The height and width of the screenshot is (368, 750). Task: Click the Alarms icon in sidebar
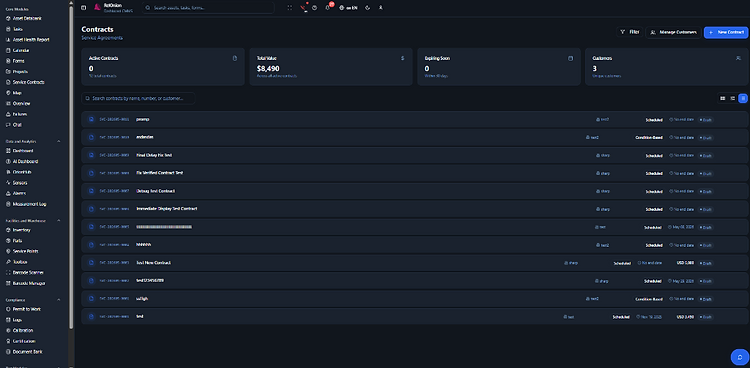click(8, 193)
